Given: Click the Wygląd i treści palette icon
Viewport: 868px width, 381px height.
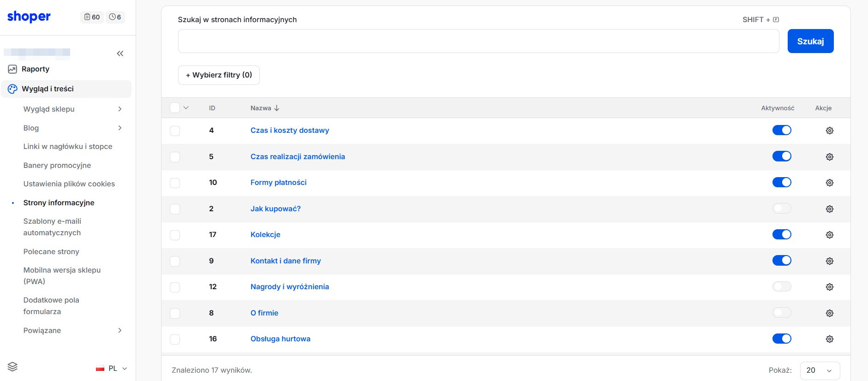Looking at the screenshot, I should click(x=12, y=89).
